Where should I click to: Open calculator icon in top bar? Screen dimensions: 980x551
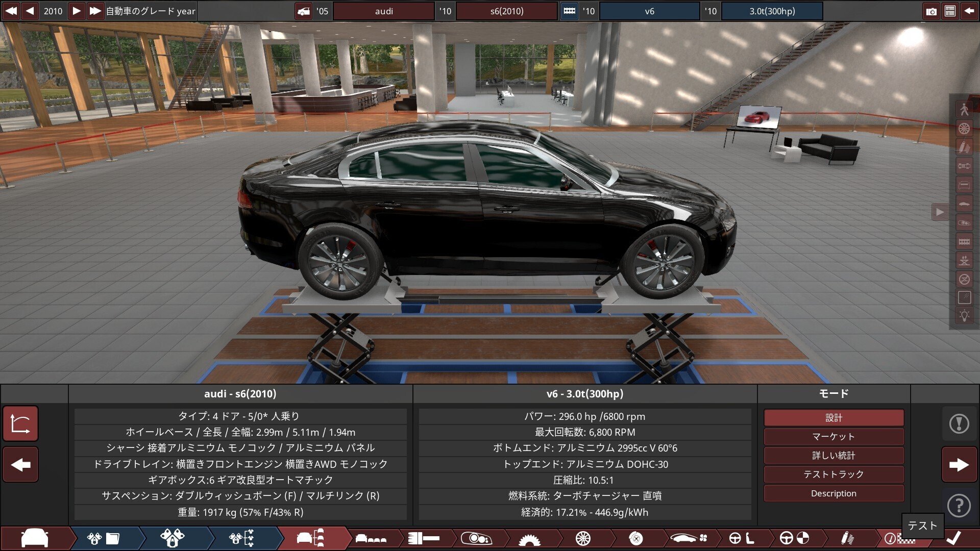click(x=950, y=11)
